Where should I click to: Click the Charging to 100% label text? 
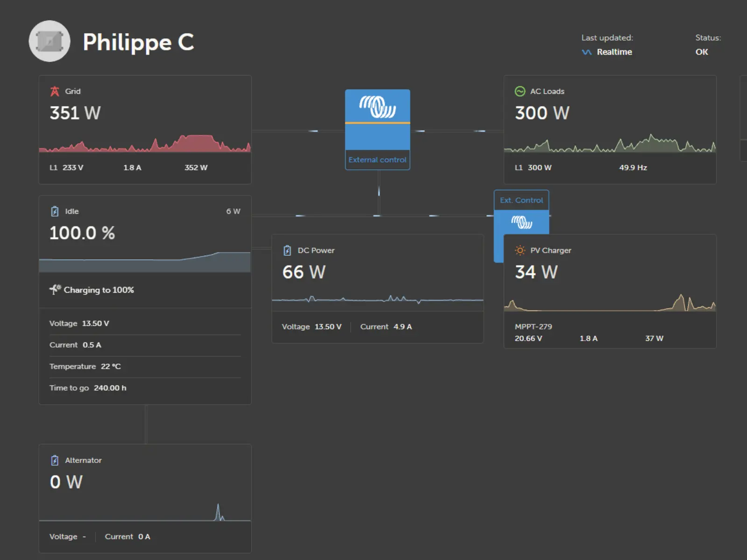(99, 290)
